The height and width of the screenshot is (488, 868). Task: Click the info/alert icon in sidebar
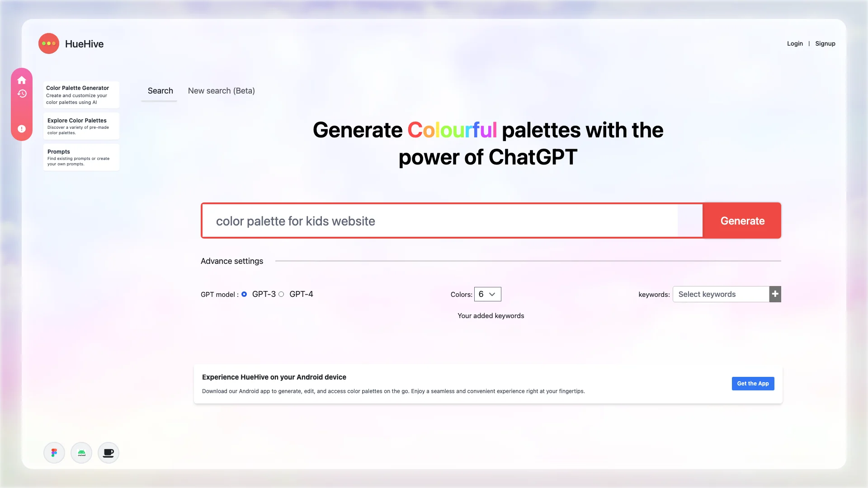point(21,129)
